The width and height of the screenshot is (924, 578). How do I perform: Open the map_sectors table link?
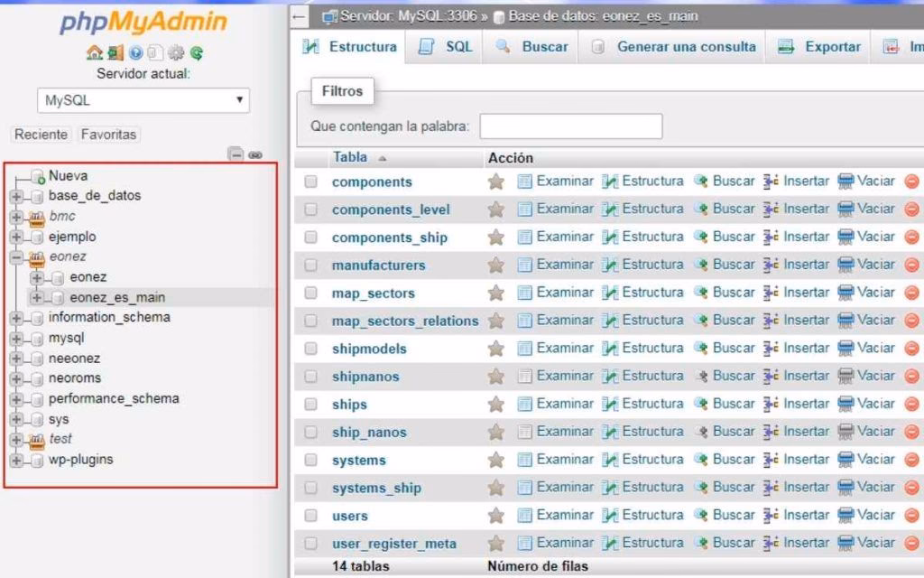[373, 294]
